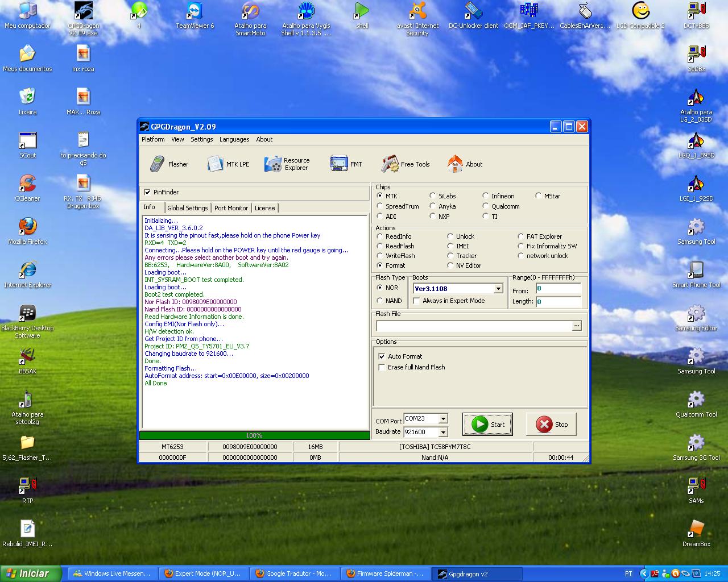Open MTK LPE tool
Screen dimensions: 728x582
(227, 164)
